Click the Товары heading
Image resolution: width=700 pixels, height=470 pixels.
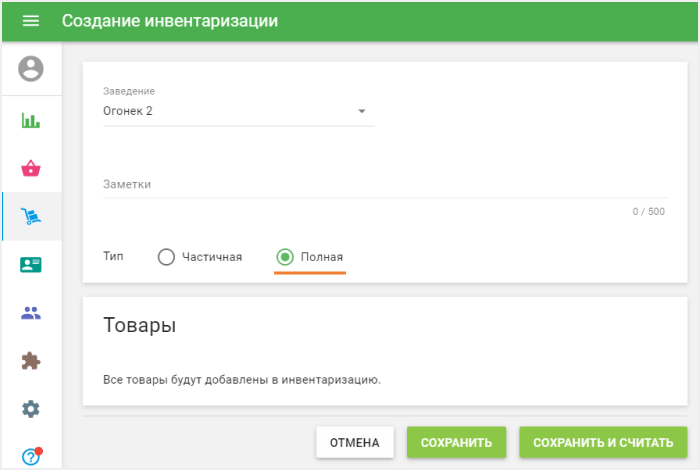(139, 325)
